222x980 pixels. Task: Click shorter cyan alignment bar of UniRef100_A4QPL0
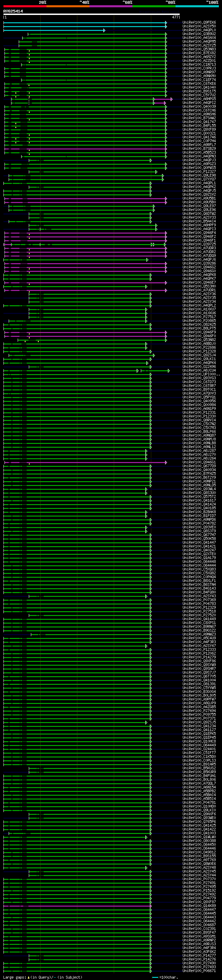click(54, 30)
